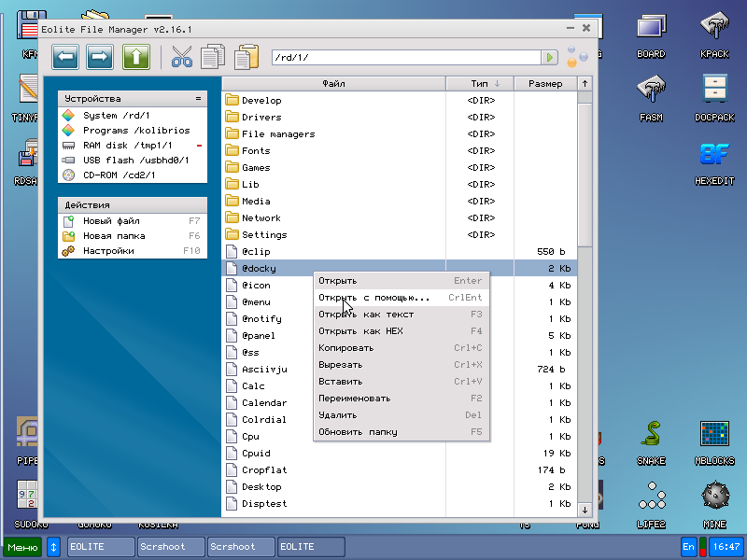Choose Открыть как текст in context menu
This screenshot has height=560, width=747.
402,315
